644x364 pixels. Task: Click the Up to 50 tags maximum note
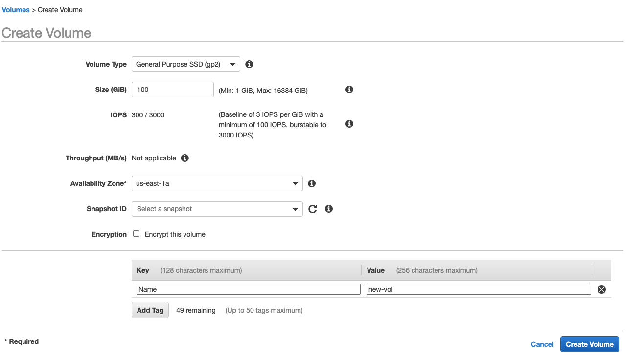pyautogui.click(x=264, y=310)
